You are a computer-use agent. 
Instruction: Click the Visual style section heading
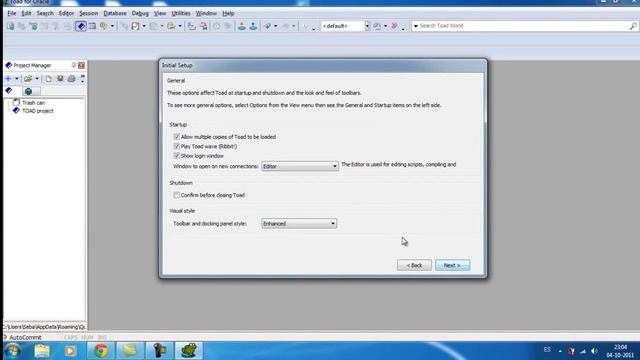pyautogui.click(x=182, y=211)
